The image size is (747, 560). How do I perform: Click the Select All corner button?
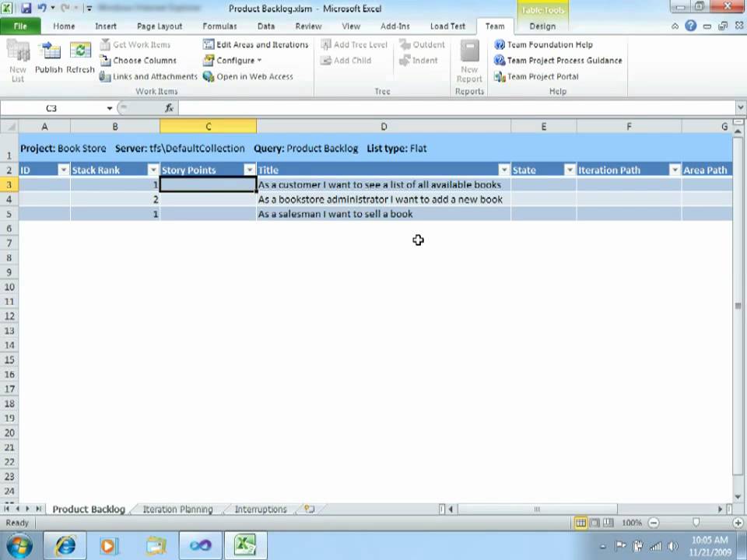(x=9, y=127)
